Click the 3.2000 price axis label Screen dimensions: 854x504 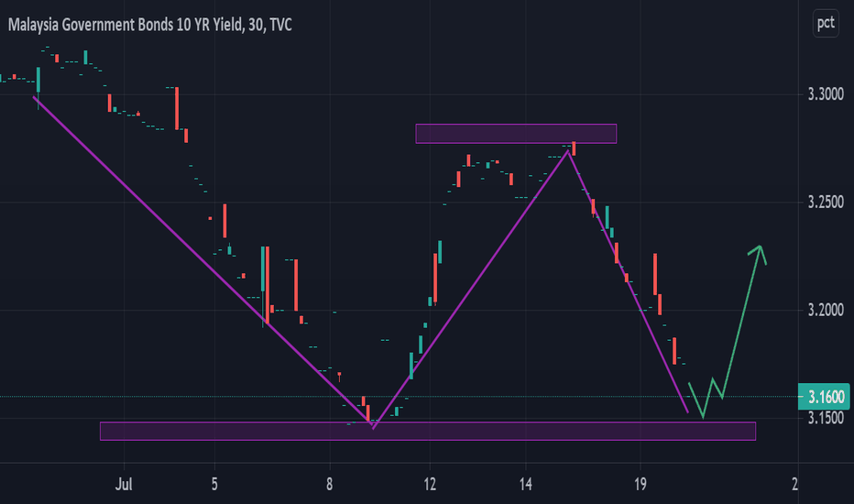[826, 310]
